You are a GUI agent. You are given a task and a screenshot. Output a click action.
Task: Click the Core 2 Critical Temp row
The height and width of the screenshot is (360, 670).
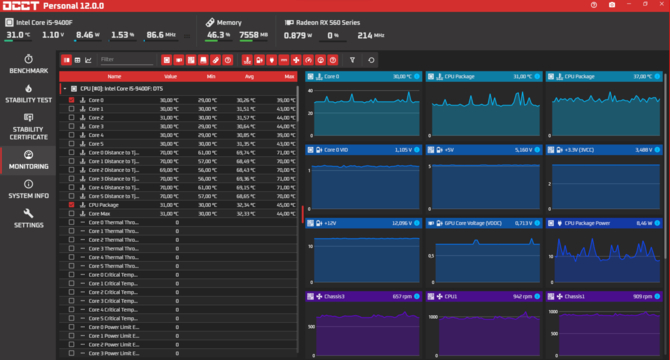(x=178, y=292)
